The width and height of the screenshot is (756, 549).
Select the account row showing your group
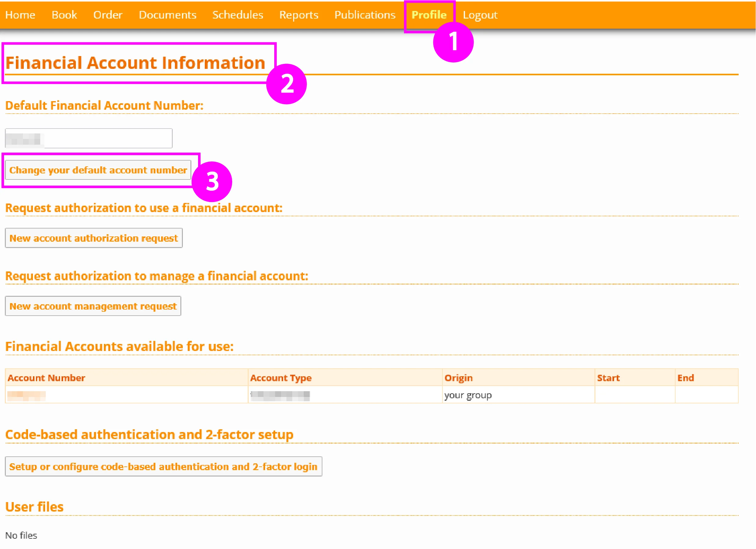(x=468, y=395)
